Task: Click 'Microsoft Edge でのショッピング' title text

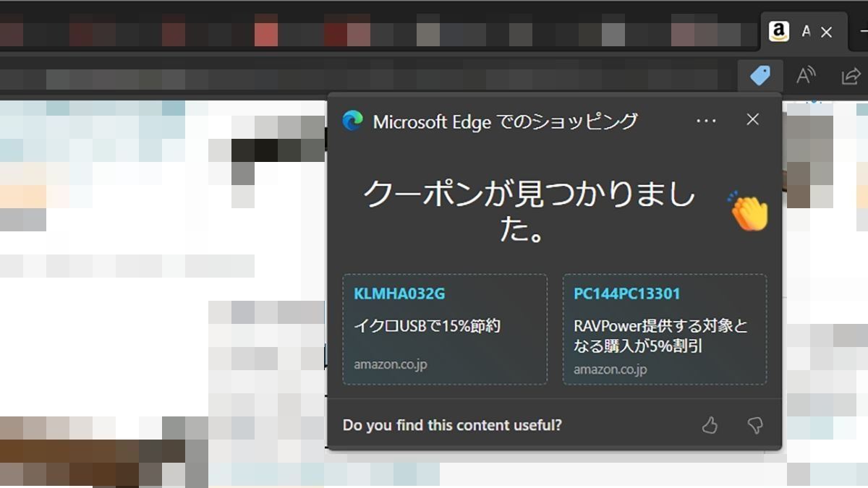Action: pos(505,121)
